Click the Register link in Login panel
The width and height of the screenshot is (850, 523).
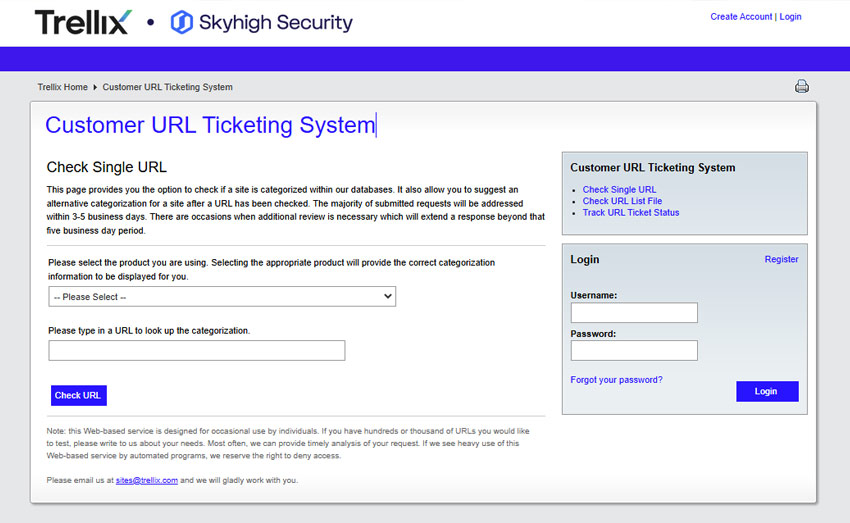click(781, 260)
